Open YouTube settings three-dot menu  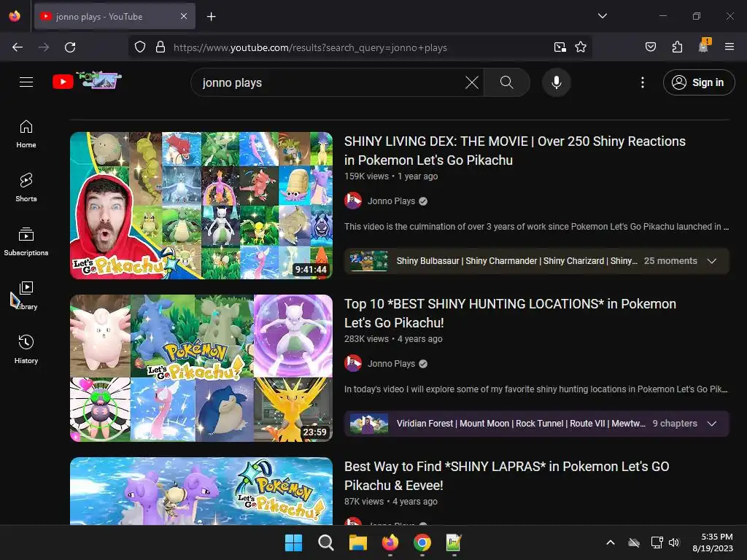tap(642, 82)
